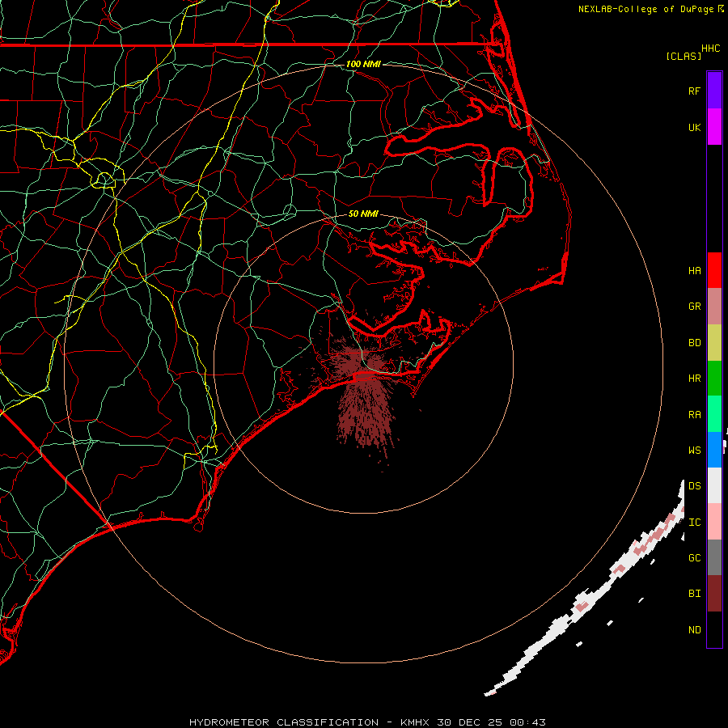The width and height of the screenshot is (728, 728).
Task: Click the WS blue legend swatch
Action: 714,450
